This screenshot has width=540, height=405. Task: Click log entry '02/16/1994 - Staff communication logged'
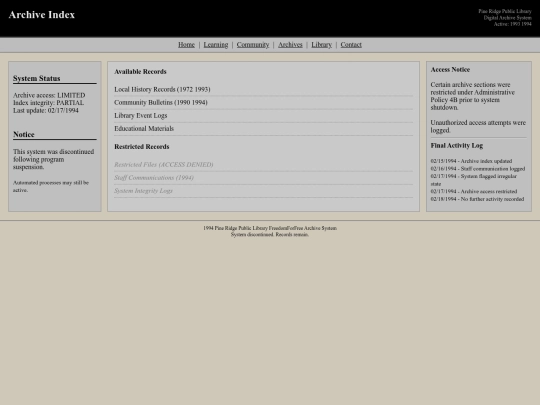point(478,168)
